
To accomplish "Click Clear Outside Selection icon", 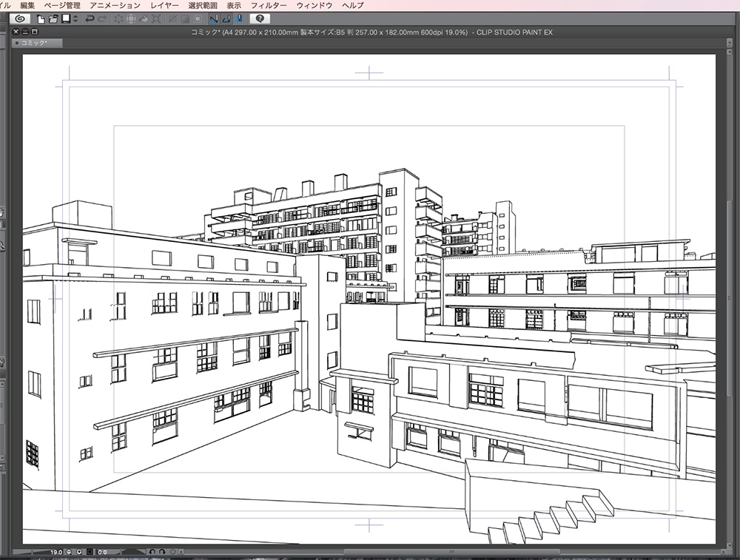I will pyautogui.click(x=131, y=19).
